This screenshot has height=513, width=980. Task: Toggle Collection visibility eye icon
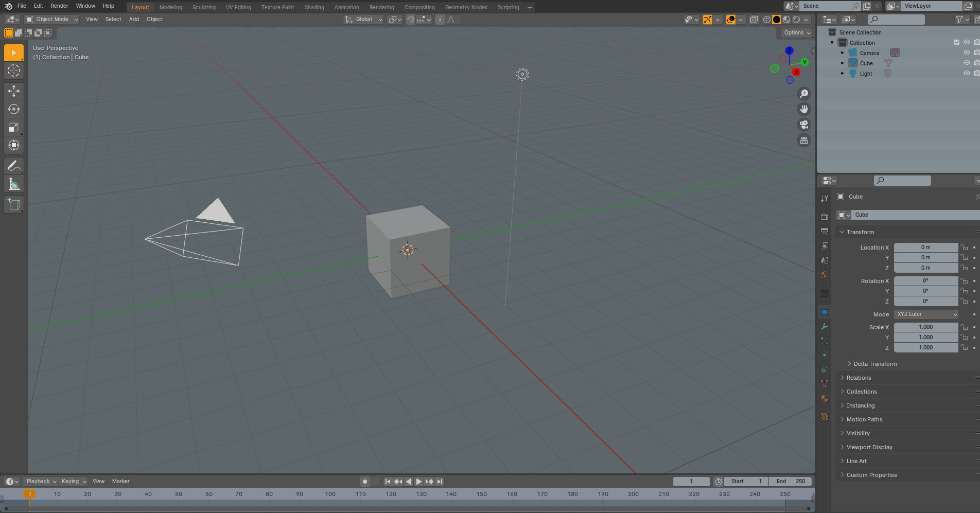point(967,42)
